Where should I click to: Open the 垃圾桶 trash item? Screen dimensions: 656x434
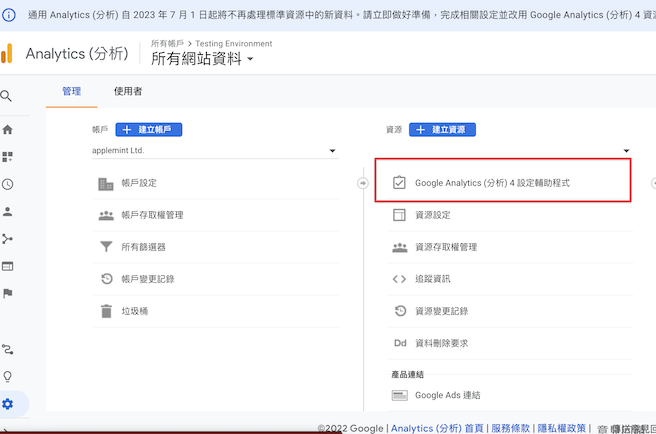coord(134,311)
